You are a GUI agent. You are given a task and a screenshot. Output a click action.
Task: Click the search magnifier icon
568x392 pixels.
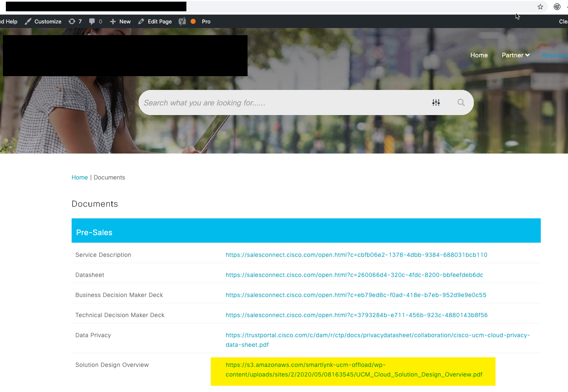461,102
